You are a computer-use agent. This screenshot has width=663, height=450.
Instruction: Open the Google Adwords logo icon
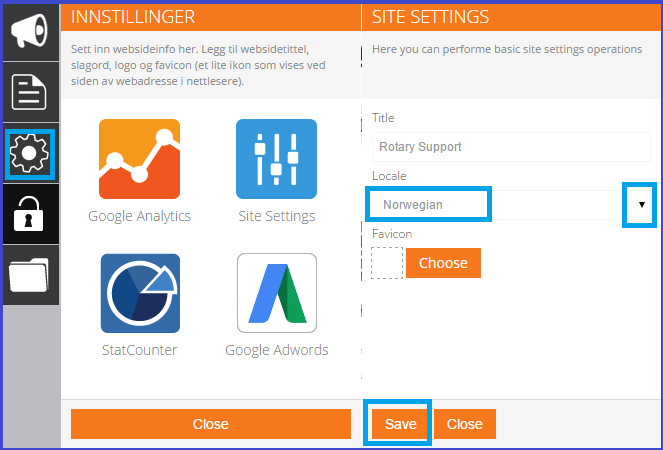tap(277, 293)
